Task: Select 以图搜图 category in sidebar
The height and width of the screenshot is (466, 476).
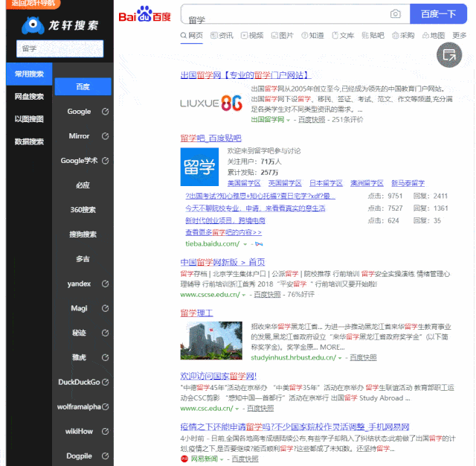Action: click(x=29, y=119)
